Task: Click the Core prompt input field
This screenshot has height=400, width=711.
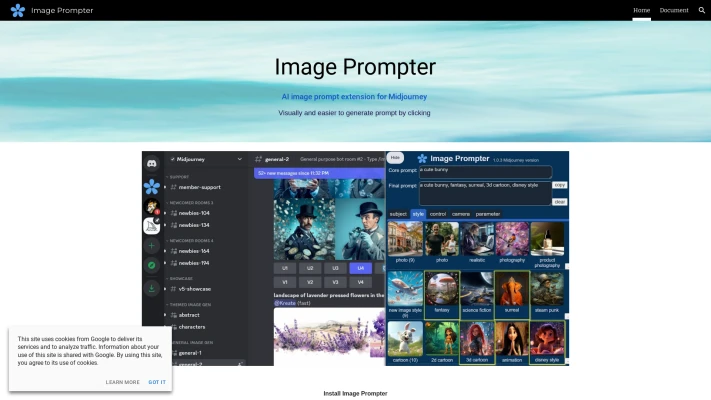Action: (485, 172)
